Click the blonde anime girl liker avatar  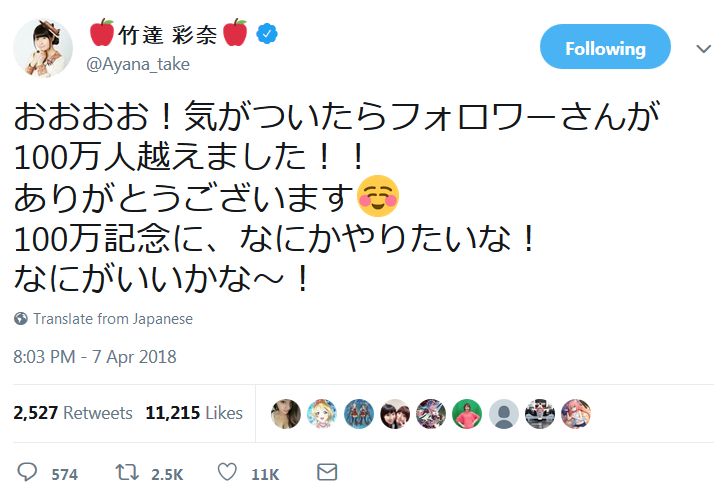pyautogui.click(x=322, y=413)
